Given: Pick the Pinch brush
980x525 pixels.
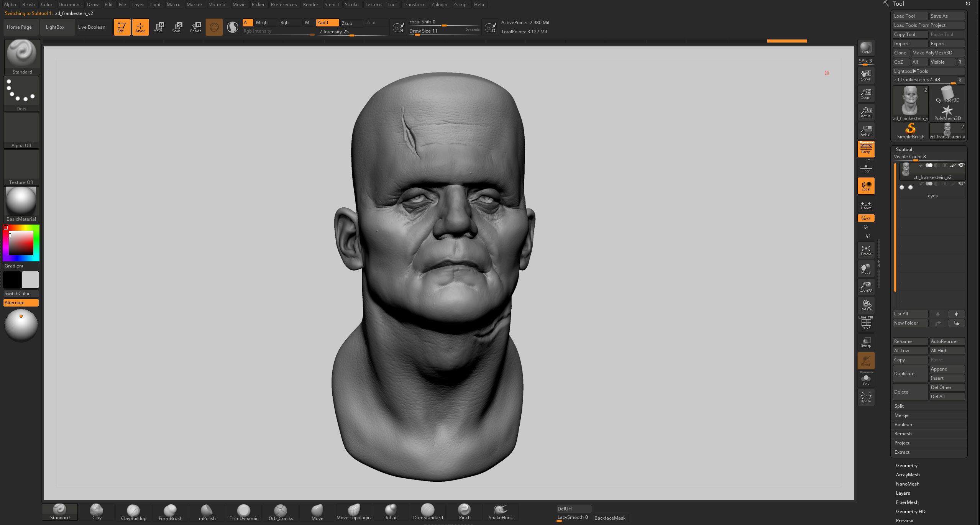Looking at the screenshot, I should 465,512.
